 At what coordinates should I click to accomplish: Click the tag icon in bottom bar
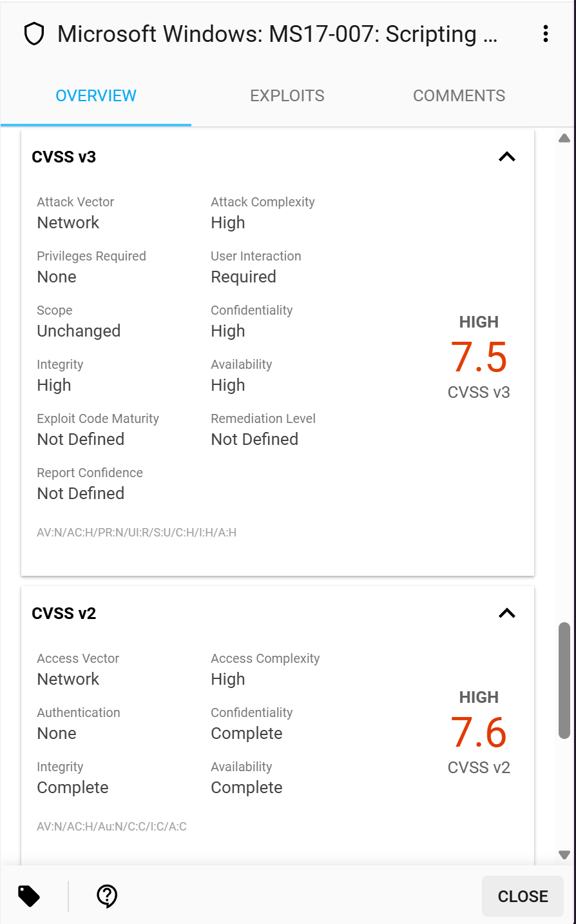click(x=29, y=896)
